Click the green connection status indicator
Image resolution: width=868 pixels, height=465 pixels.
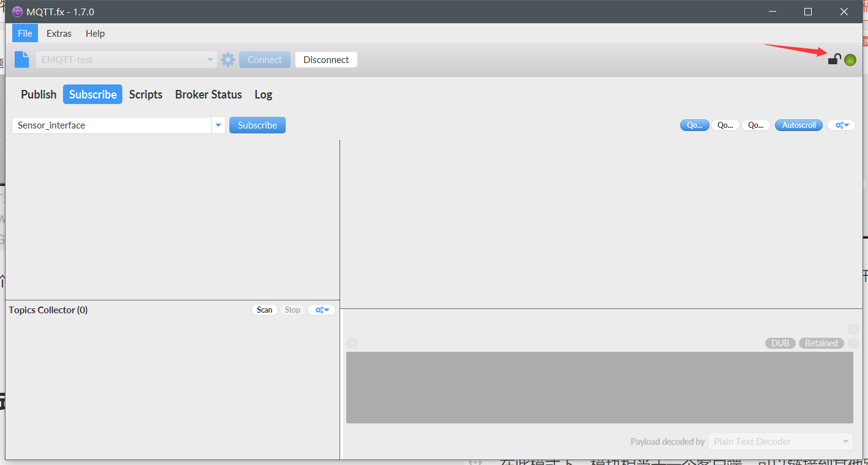coord(850,60)
